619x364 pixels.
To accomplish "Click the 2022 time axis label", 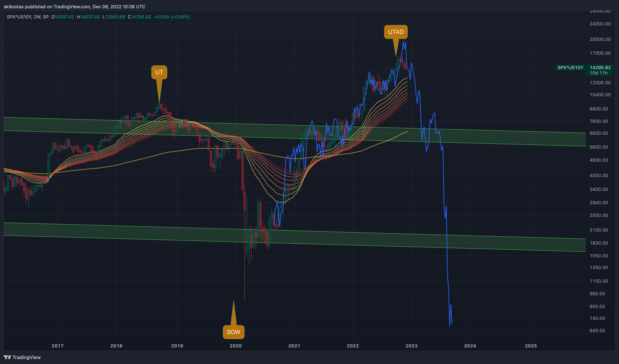I will coord(353,346).
